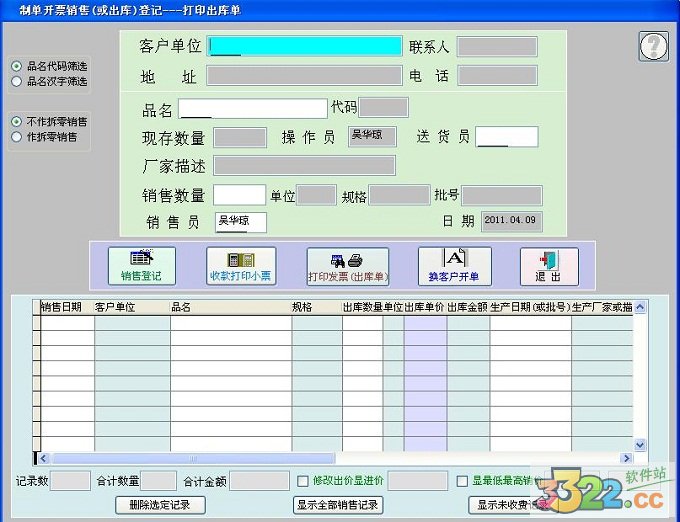Click the 操作员 operator field
680x522 pixels.
point(372,137)
